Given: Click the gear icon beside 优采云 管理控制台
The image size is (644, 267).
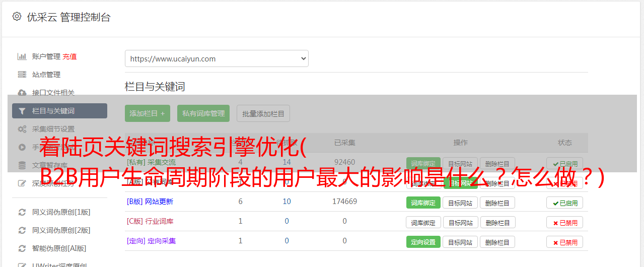Looking at the screenshot, I should [17, 17].
